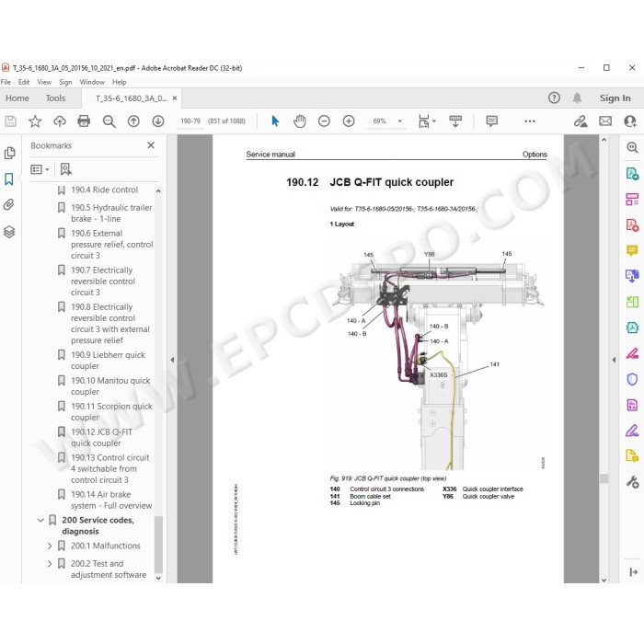Print the document

tap(84, 121)
